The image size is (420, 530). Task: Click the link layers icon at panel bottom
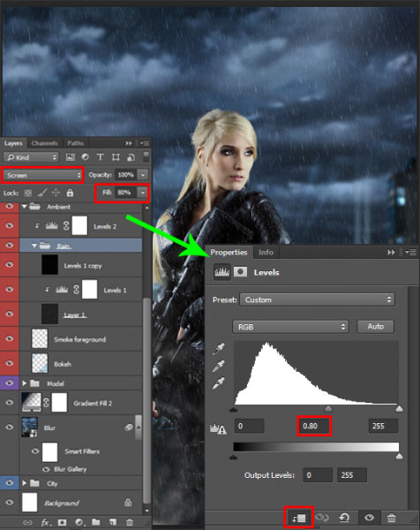click(x=27, y=522)
